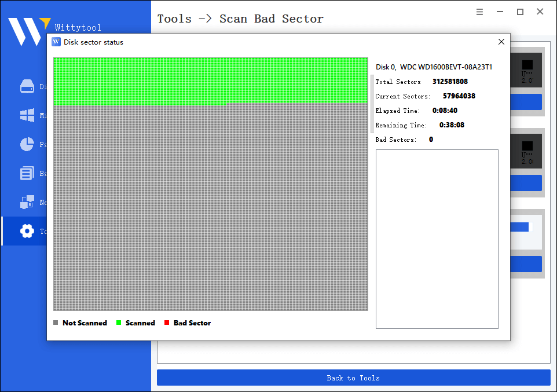This screenshot has height=392, width=557.
Task: Click the empty bad sector log list
Action: (x=437, y=239)
